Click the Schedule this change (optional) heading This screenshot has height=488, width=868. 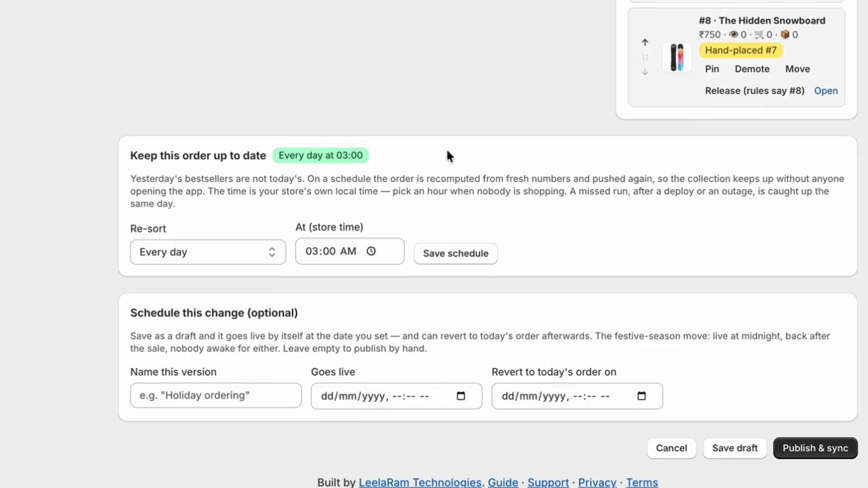pos(214,313)
